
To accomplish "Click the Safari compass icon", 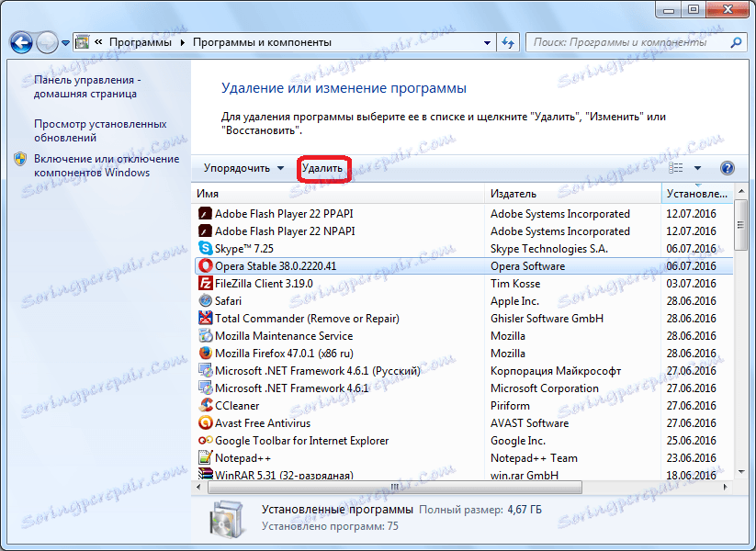I will click(x=206, y=301).
